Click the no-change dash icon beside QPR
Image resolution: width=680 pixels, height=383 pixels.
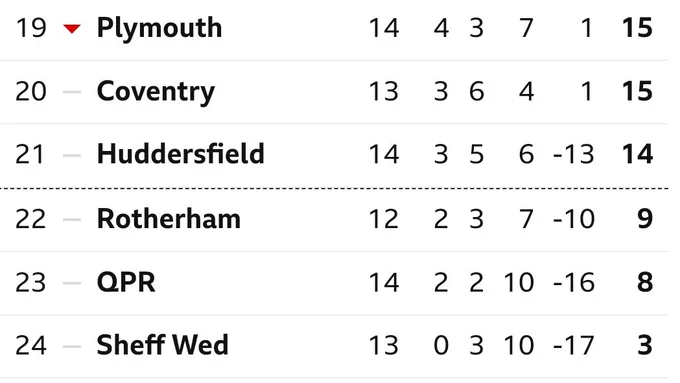[x=72, y=283]
